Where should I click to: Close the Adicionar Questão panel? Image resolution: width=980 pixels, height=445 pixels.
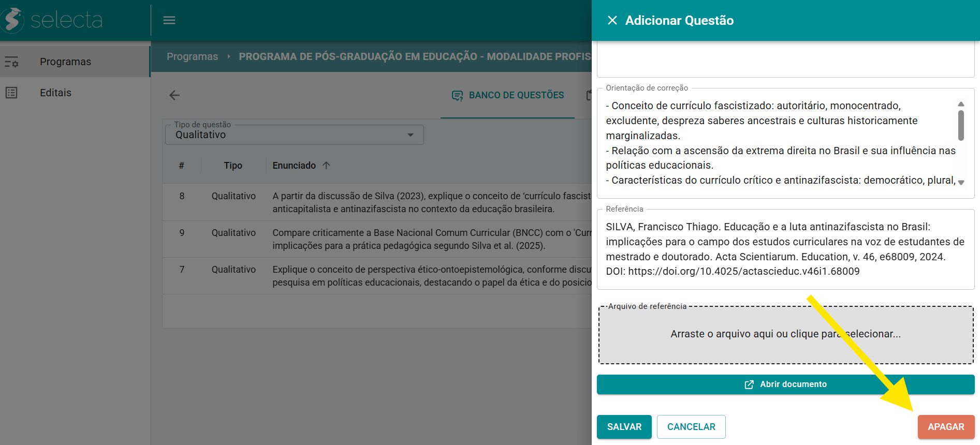click(612, 20)
